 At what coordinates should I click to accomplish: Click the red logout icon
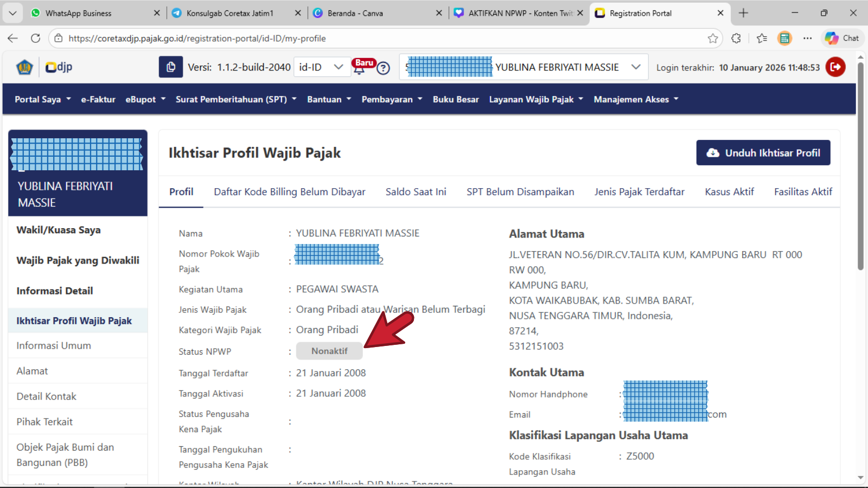pyautogui.click(x=835, y=67)
